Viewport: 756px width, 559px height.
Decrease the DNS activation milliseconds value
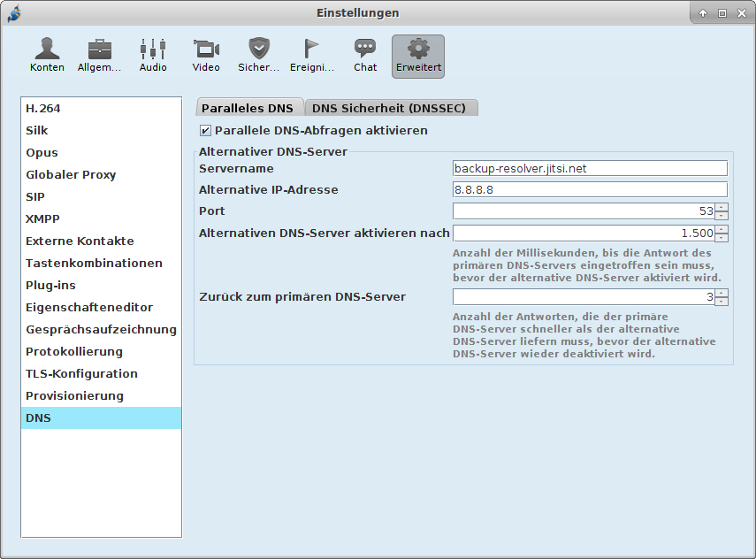pos(722,238)
